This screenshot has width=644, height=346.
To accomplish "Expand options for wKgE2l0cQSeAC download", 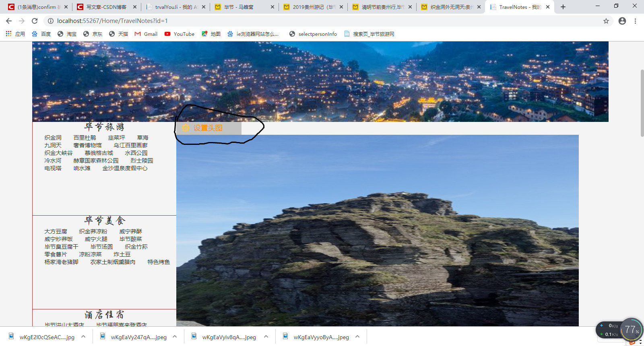I will pos(83,337).
